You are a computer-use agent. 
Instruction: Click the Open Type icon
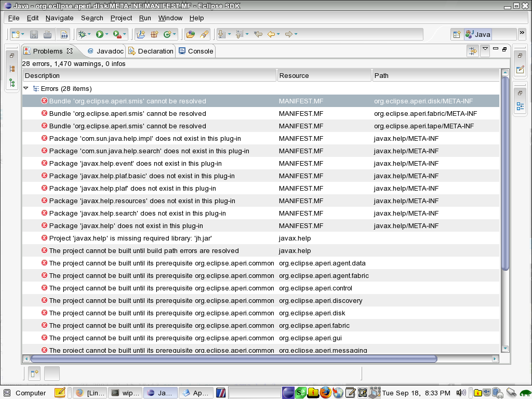(191, 34)
